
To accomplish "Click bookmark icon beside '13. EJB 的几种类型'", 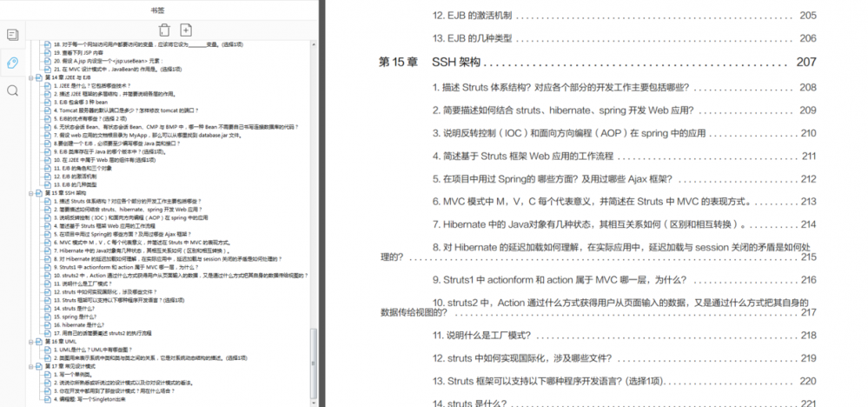I will (x=48, y=184).
